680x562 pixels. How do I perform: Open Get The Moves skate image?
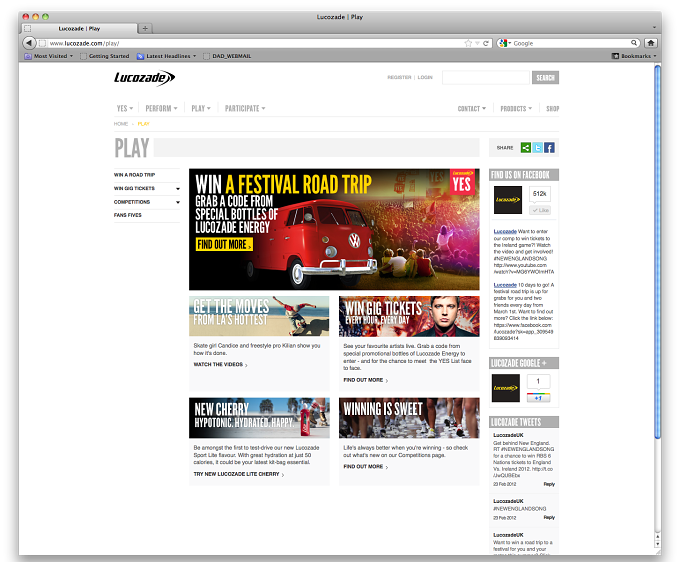coord(259,316)
